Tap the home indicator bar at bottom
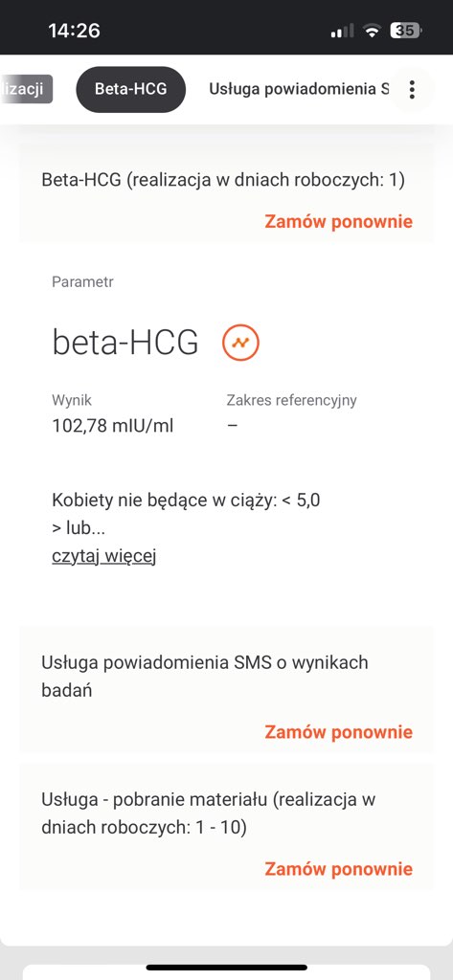Image resolution: width=453 pixels, height=980 pixels. 226,968
